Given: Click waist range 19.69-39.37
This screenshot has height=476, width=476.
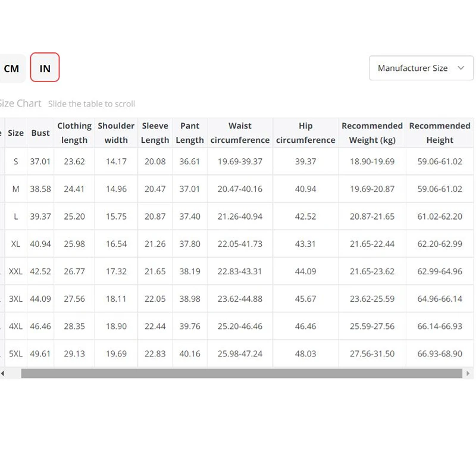Looking at the screenshot, I should point(240,161).
